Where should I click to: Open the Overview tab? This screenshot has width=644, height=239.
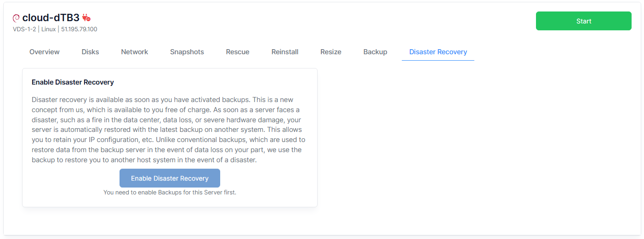pyautogui.click(x=45, y=52)
